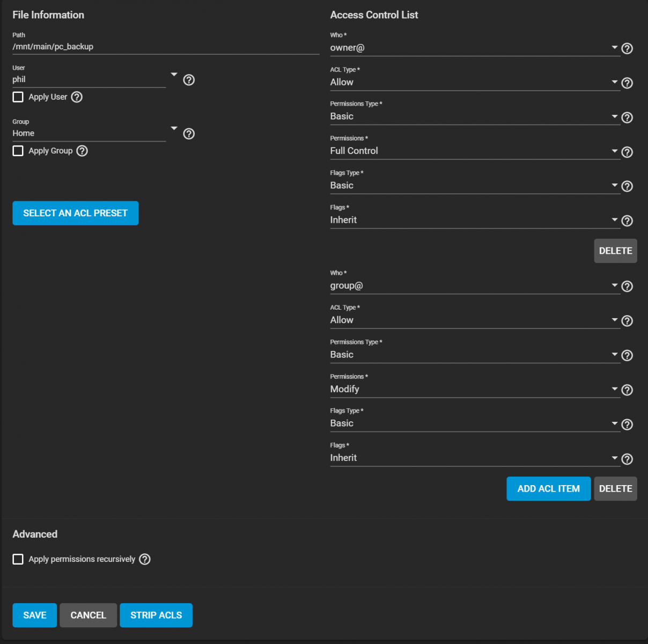648x644 pixels.
Task: Expand owner@ Flags Type Basic dropdown
Action: pyautogui.click(x=475, y=185)
